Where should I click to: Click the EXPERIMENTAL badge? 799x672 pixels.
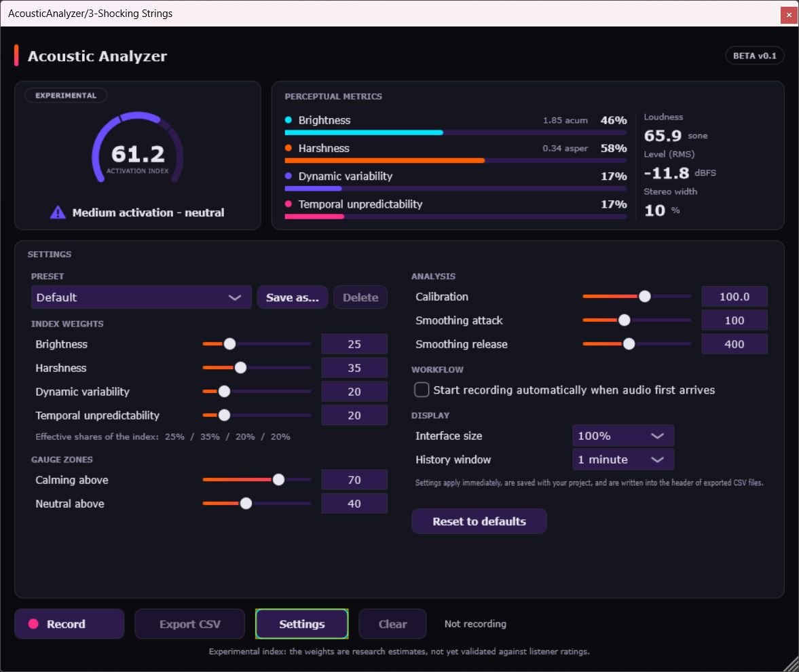(x=66, y=95)
